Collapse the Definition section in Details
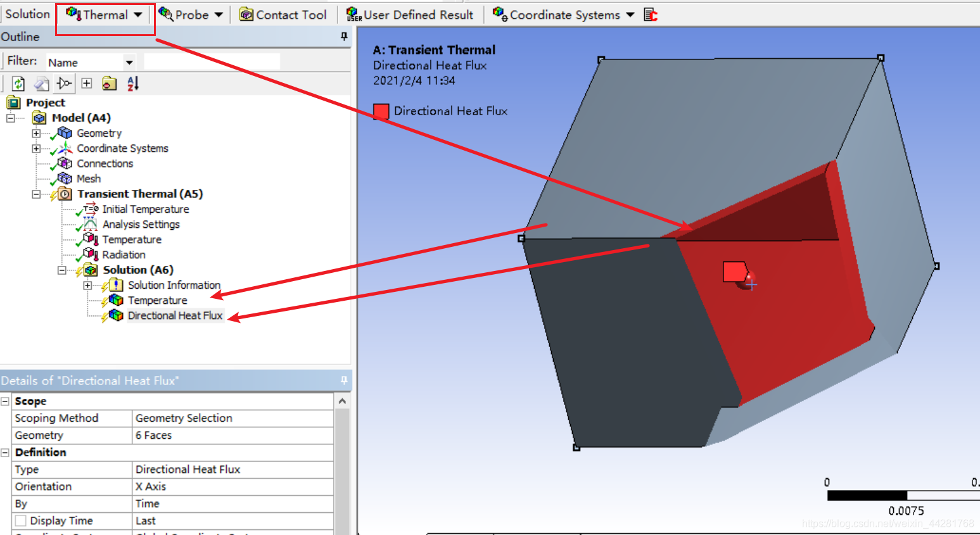The height and width of the screenshot is (535, 980). pos(5,453)
